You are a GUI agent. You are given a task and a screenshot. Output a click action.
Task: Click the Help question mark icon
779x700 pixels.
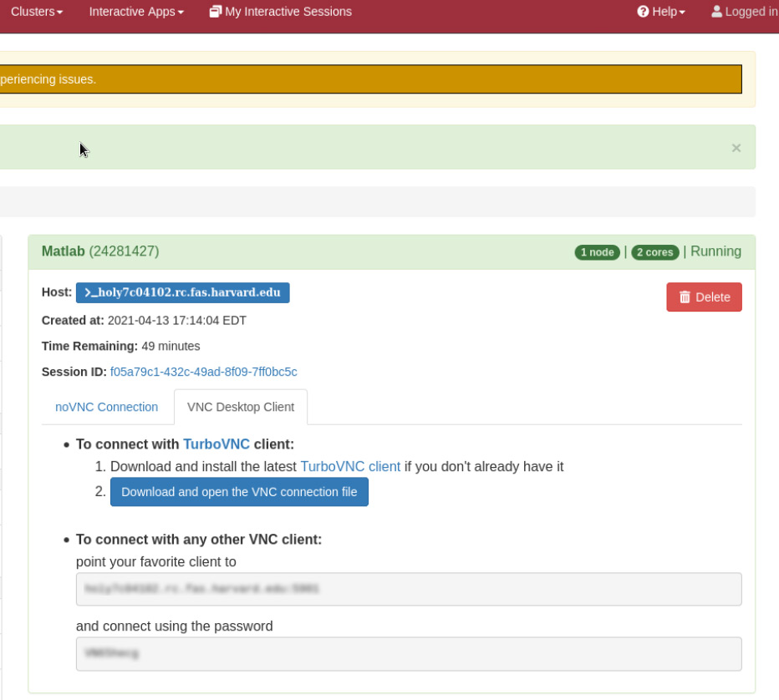(x=643, y=12)
